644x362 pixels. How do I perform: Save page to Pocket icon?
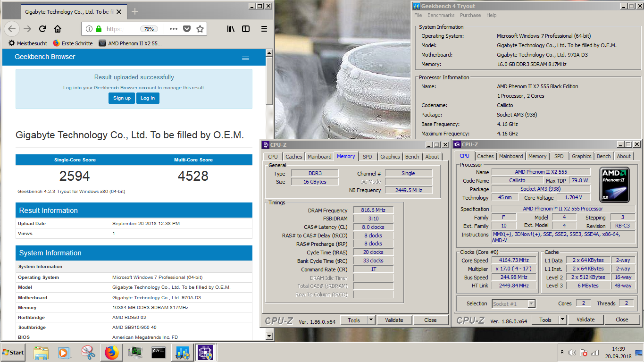click(187, 29)
